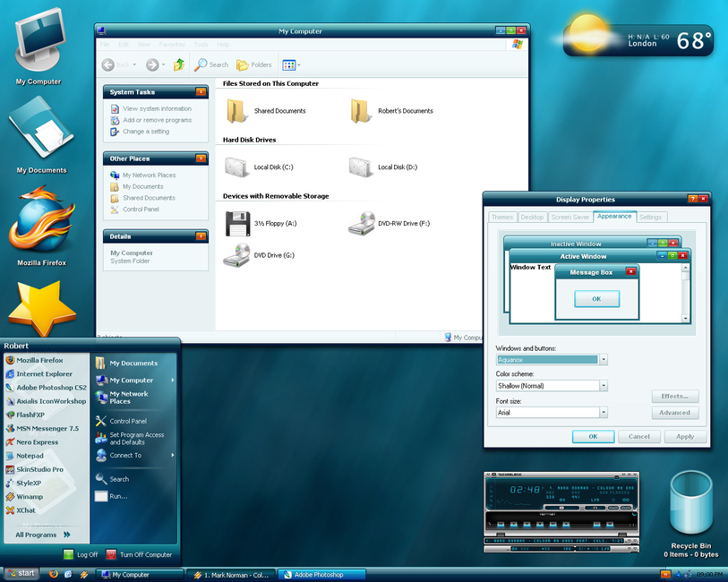Screen dimensions: 728x582
Task: Click the Display Properties help button
Action: pyautogui.click(x=693, y=199)
